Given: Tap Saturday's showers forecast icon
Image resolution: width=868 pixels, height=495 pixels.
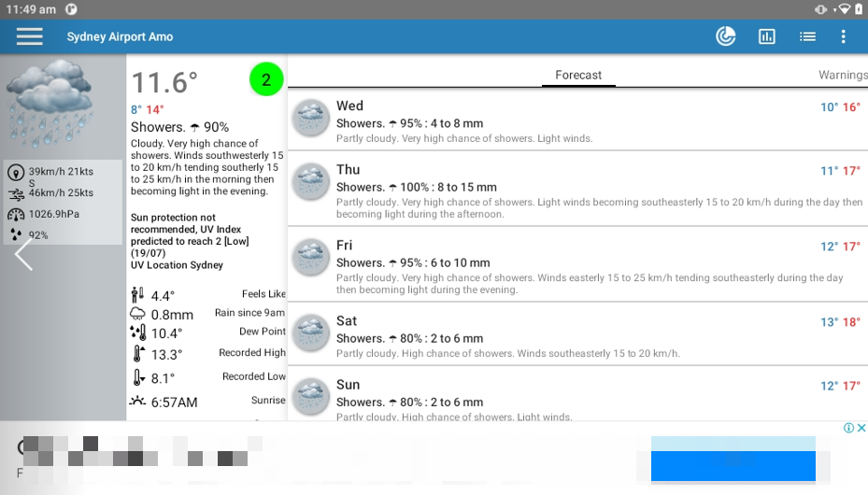Looking at the screenshot, I should click(310, 332).
